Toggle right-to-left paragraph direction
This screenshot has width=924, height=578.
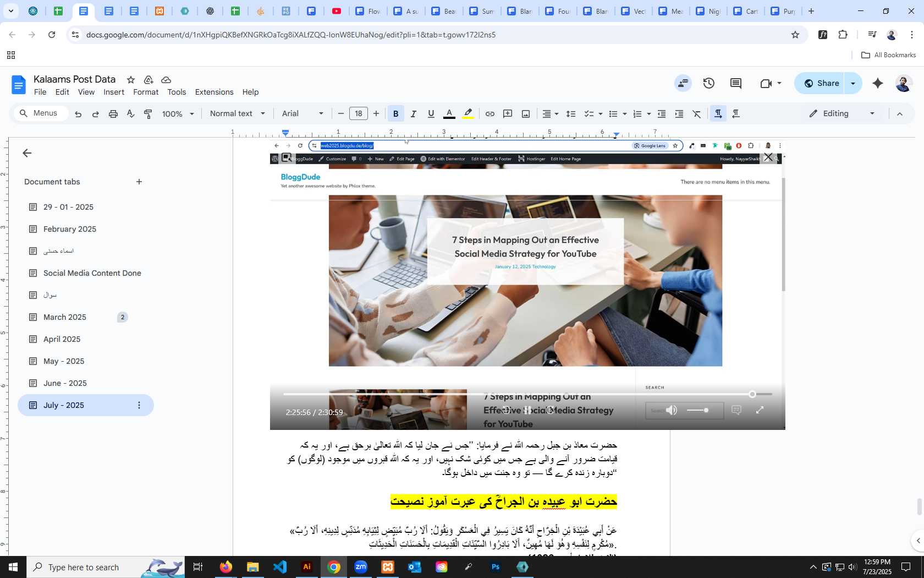click(736, 114)
